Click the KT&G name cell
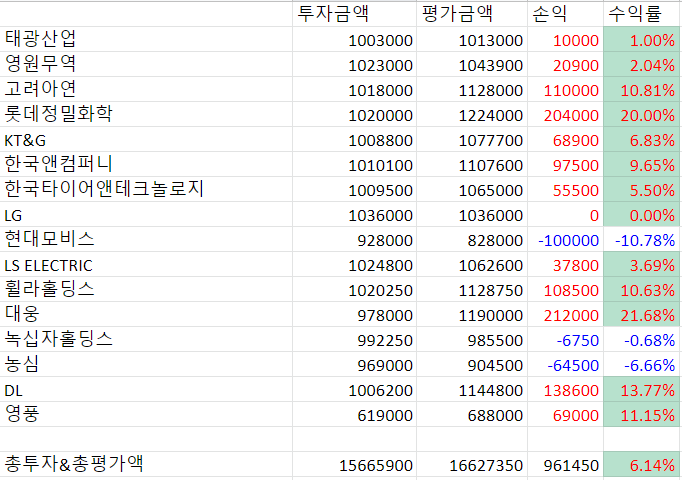This screenshot has height=480, width=682. pyautogui.click(x=146, y=139)
